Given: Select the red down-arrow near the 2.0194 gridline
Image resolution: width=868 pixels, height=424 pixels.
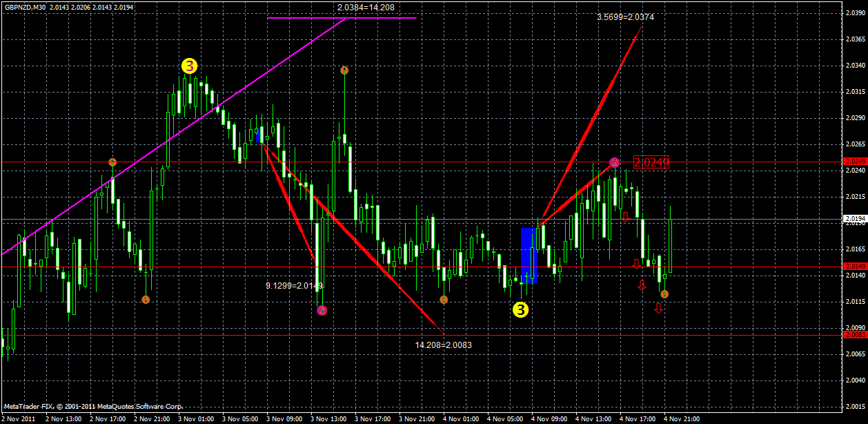Looking at the screenshot, I should pyautogui.click(x=624, y=218).
